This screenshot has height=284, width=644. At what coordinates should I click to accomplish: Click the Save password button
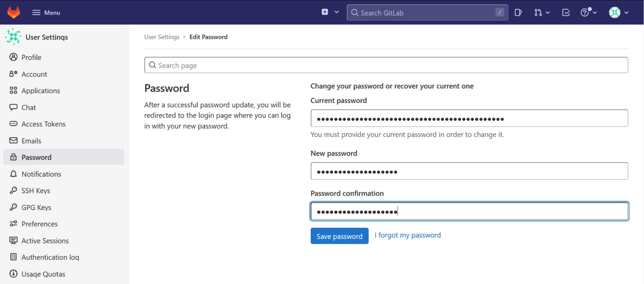(x=339, y=236)
